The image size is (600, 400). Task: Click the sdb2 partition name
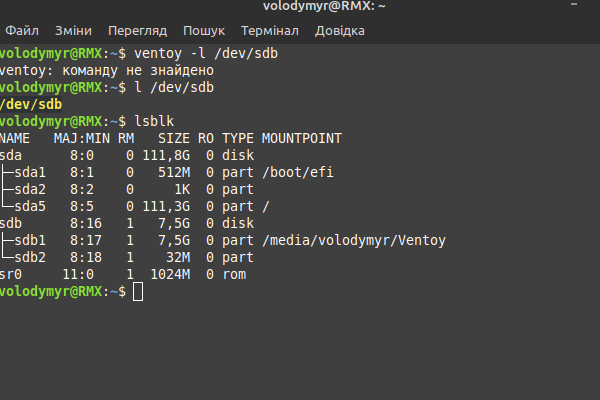click(x=30, y=257)
